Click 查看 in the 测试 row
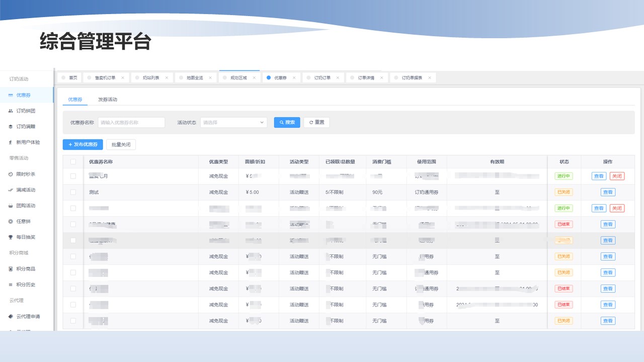644x362 pixels. pos(608,192)
